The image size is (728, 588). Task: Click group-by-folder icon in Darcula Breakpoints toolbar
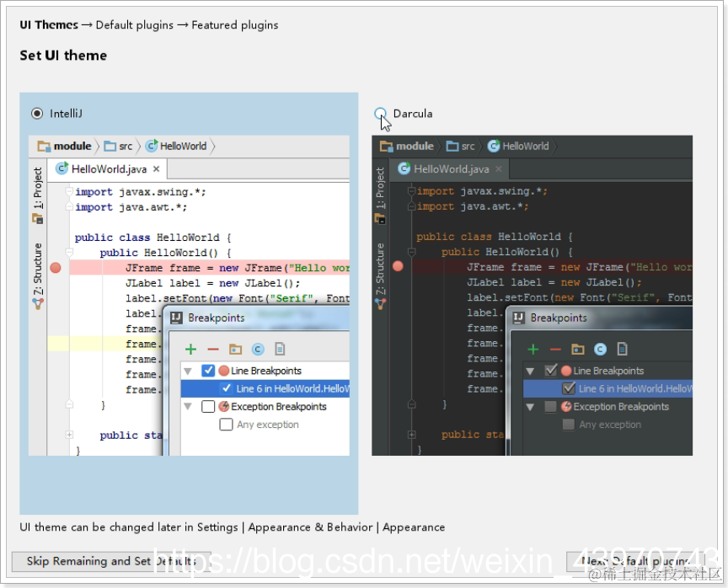point(577,349)
